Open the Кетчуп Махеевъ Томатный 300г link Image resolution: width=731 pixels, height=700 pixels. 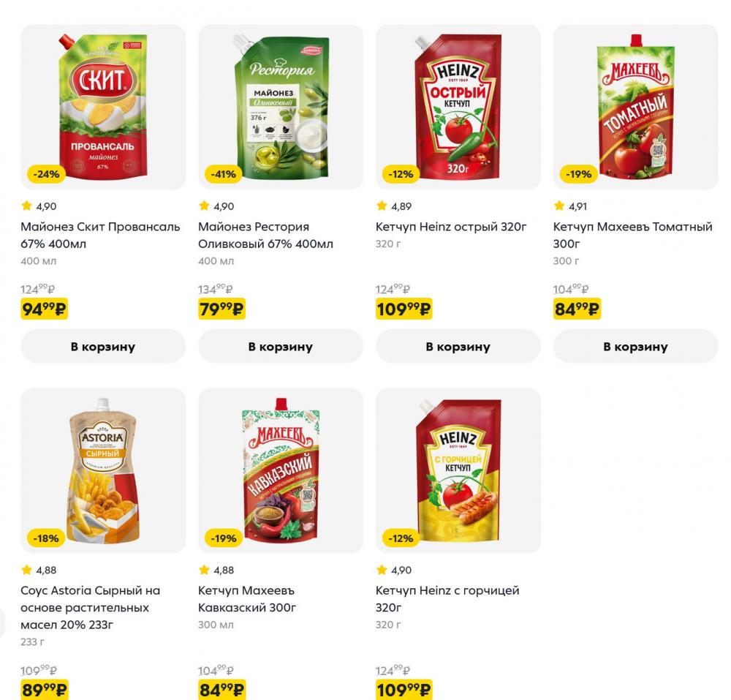coord(634,235)
